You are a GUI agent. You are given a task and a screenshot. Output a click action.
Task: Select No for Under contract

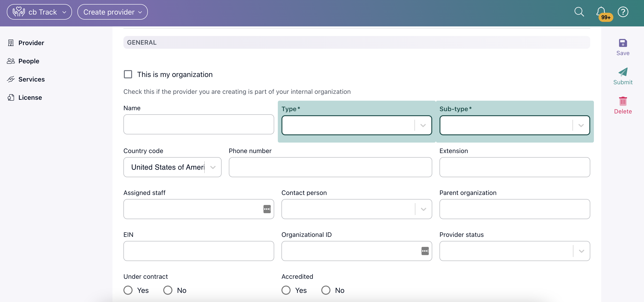point(168,290)
